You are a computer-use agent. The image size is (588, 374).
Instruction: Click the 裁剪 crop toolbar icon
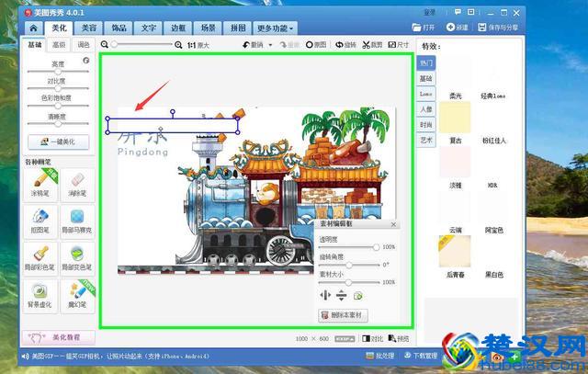click(x=372, y=44)
